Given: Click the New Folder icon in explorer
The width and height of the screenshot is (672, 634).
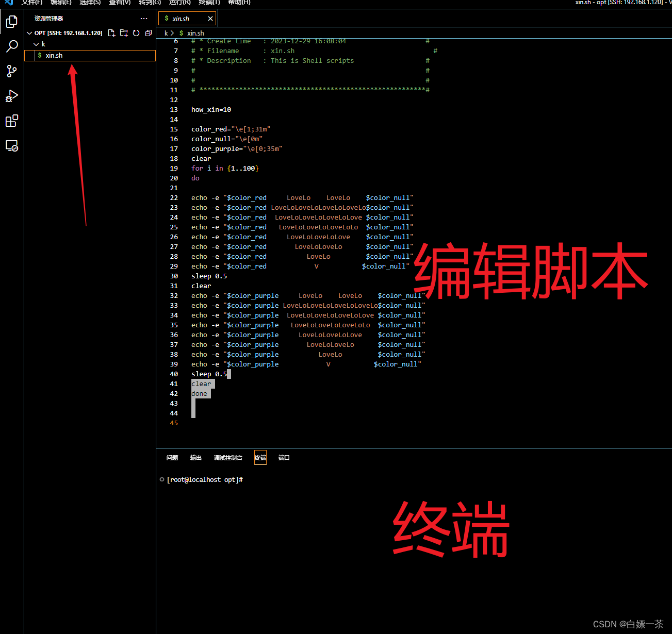Looking at the screenshot, I should coord(124,33).
